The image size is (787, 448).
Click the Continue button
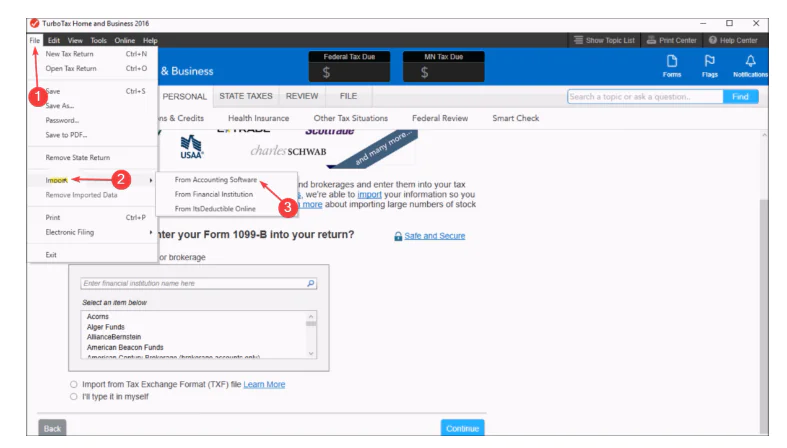click(462, 428)
